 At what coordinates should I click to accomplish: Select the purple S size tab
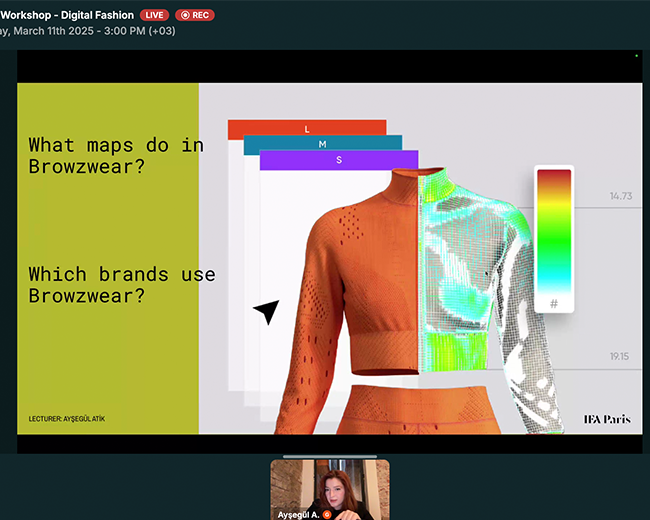(338, 160)
